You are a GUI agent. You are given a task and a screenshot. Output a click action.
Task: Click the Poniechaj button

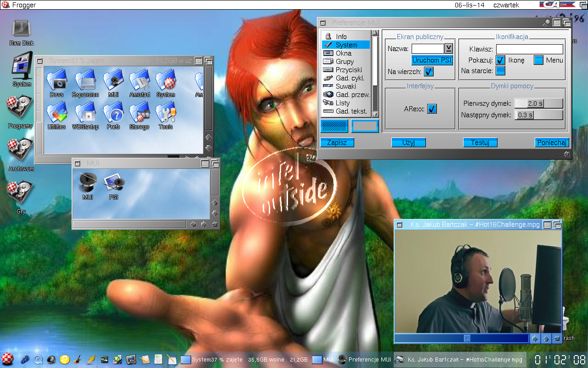click(552, 143)
